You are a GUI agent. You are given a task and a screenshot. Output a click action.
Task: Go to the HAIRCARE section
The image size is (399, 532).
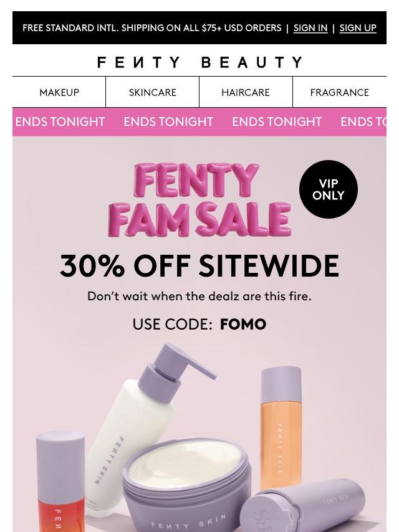coord(246,92)
